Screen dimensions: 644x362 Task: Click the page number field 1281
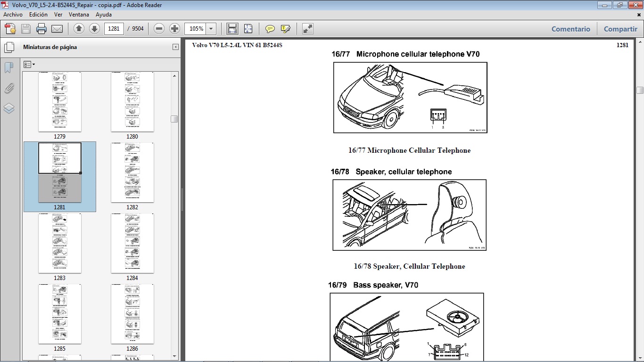(114, 29)
